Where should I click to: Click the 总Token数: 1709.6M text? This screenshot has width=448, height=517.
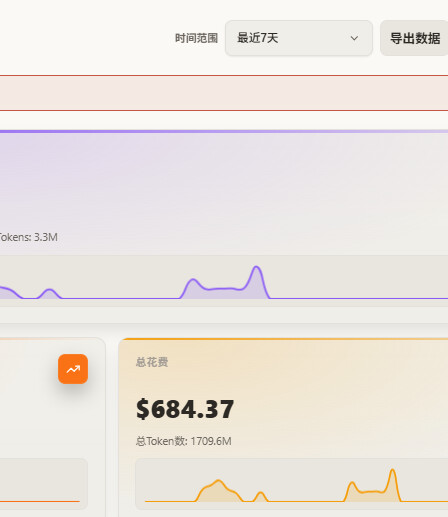click(184, 441)
